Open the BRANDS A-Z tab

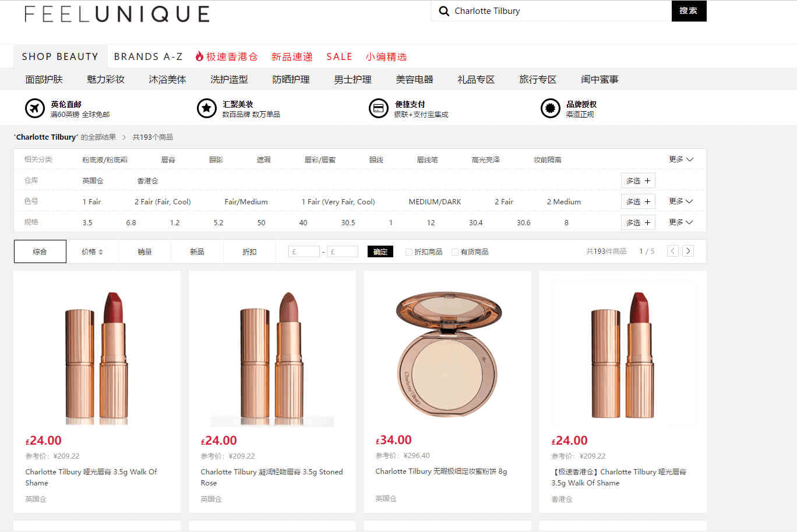coord(148,56)
